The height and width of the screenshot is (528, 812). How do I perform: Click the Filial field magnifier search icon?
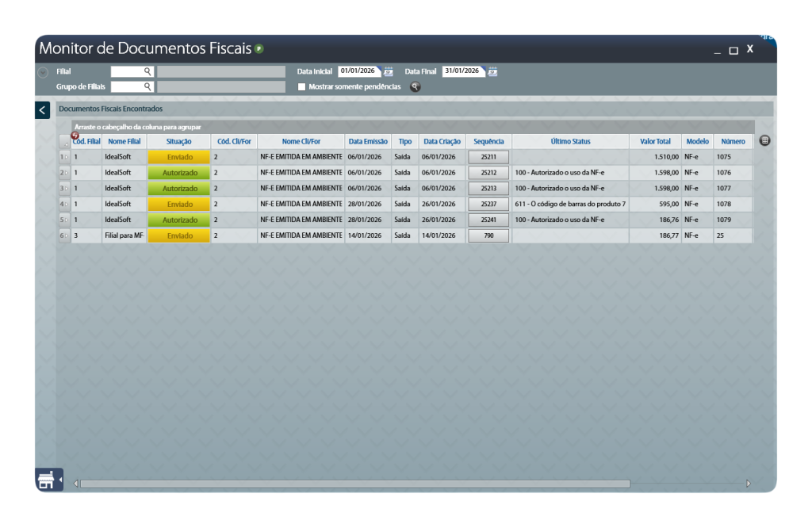(147, 71)
